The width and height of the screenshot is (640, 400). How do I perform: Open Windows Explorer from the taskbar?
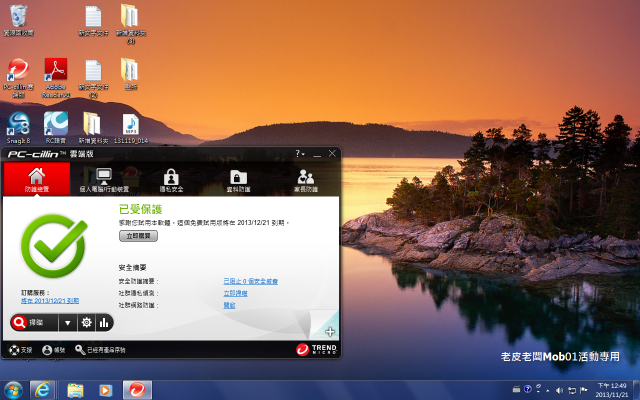point(76,391)
